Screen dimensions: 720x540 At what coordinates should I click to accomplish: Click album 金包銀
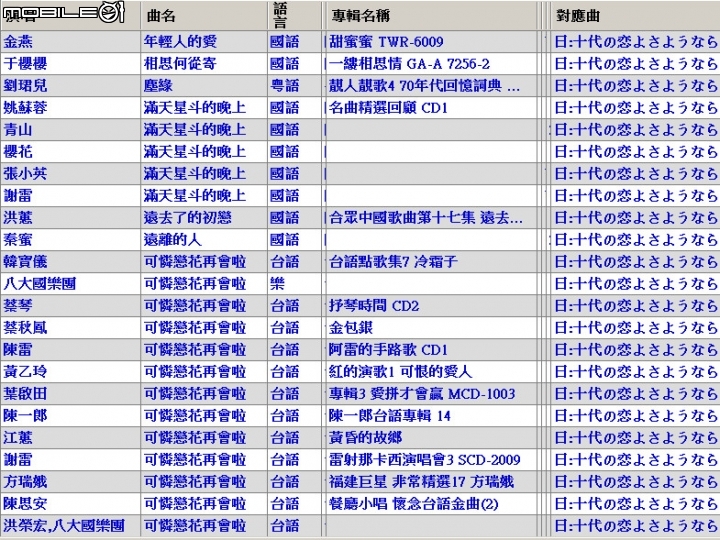pos(351,328)
